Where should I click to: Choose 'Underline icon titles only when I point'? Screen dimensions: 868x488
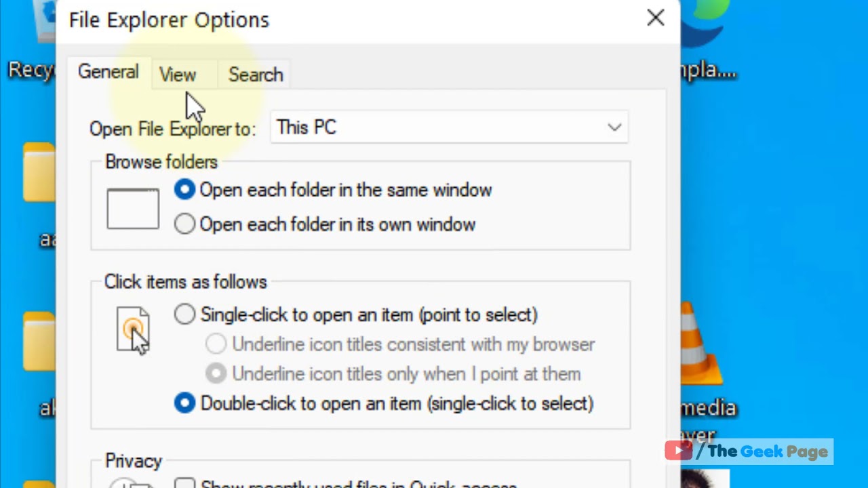[216, 373]
